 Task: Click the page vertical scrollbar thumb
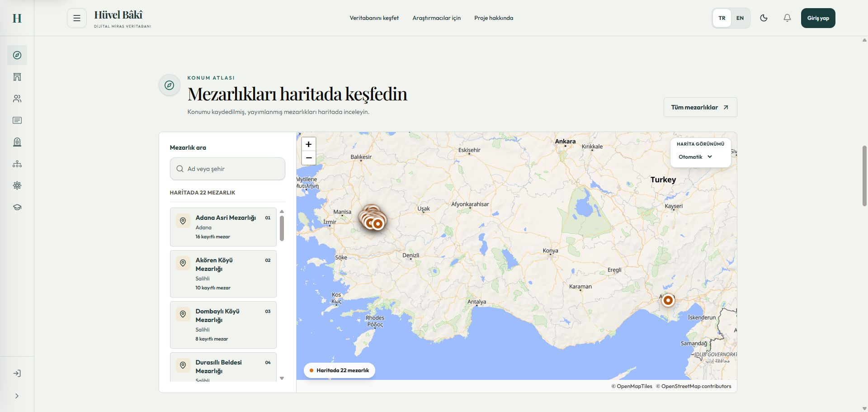point(864,176)
